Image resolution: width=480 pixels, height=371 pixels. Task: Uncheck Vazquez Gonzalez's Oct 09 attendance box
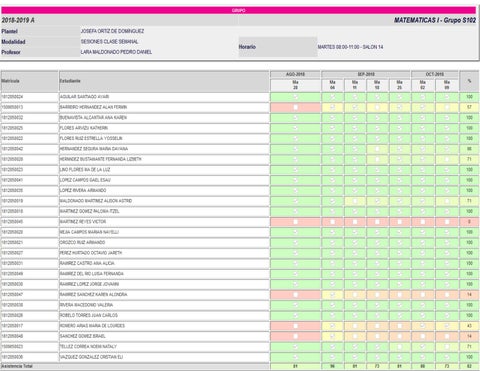447,357
